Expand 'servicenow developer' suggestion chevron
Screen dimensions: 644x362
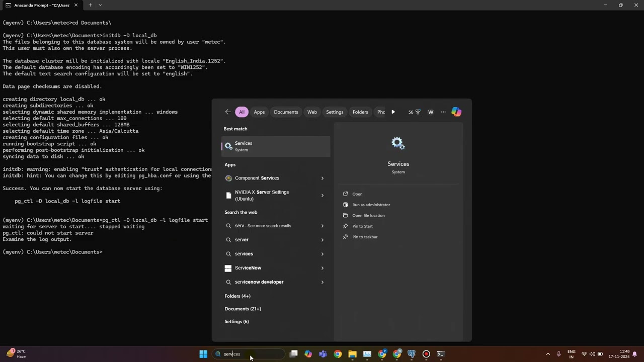(323, 282)
